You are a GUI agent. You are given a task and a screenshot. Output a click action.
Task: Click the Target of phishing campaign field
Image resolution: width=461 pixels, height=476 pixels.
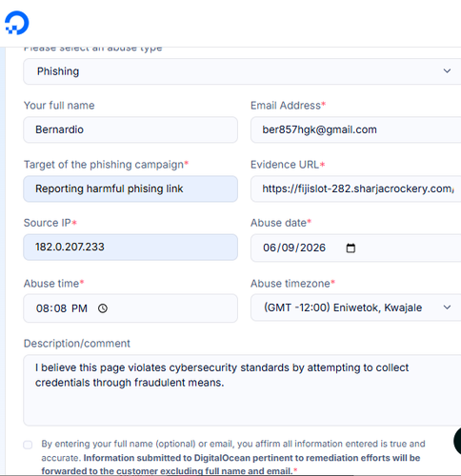pos(130,188)
